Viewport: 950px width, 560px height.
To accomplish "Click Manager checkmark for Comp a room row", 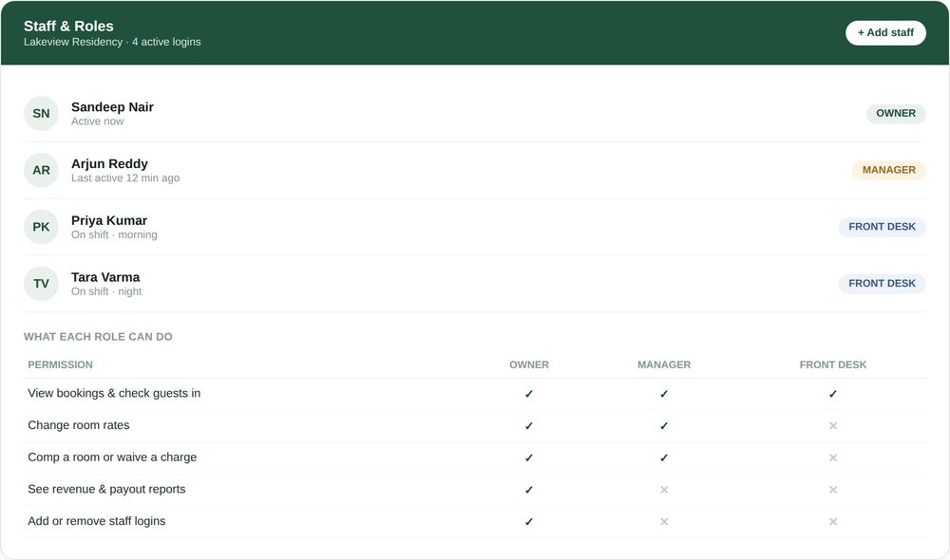I will point(664,458).
